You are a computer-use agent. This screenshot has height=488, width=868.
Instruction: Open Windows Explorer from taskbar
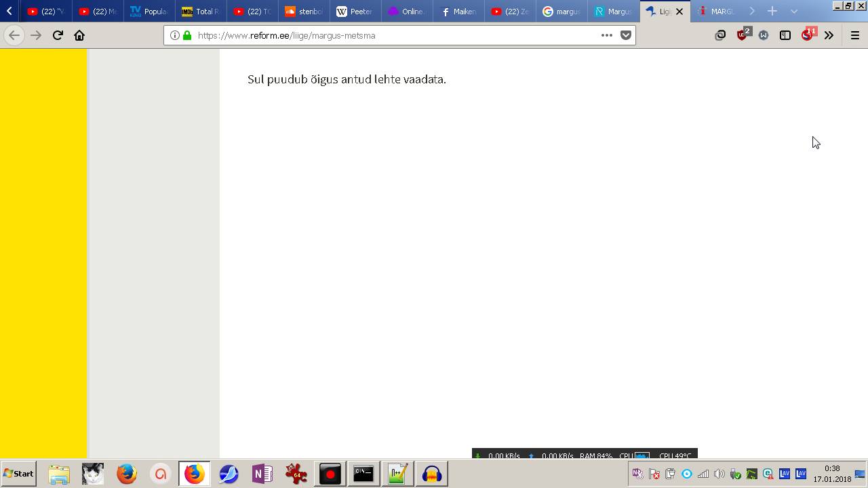click(x=59, y=474)
